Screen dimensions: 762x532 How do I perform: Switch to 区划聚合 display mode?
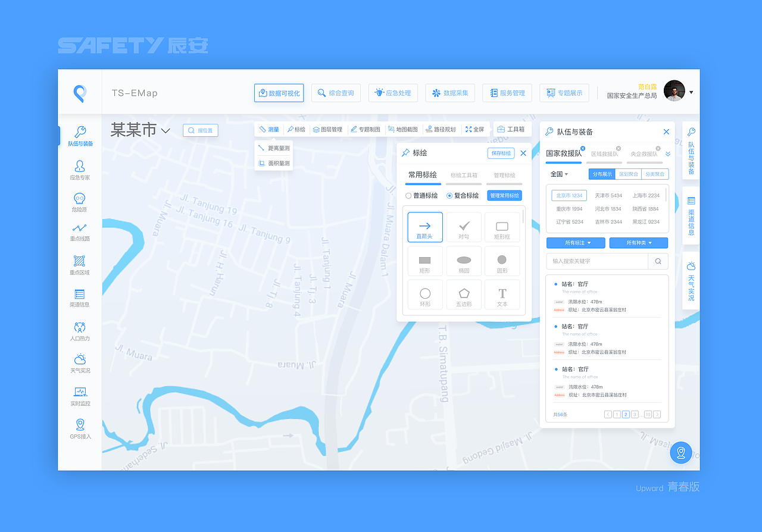pyautogui.click(x=628, y=174)
